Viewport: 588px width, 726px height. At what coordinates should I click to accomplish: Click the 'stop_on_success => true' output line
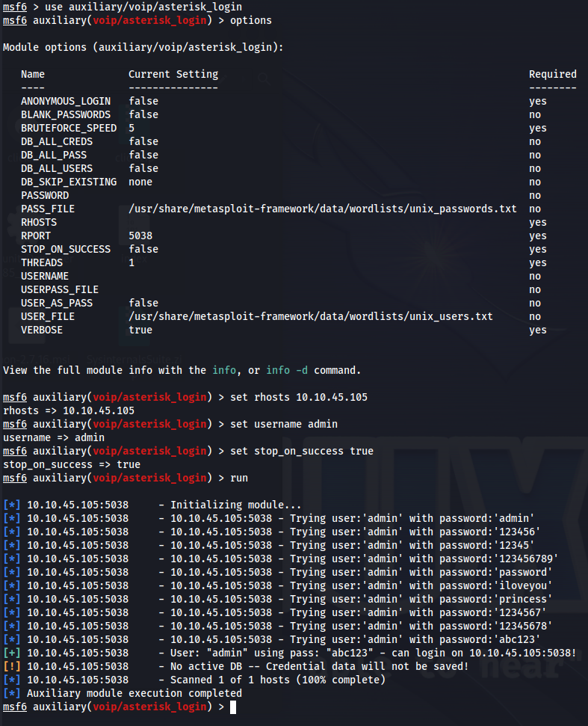tap(72, 464)
